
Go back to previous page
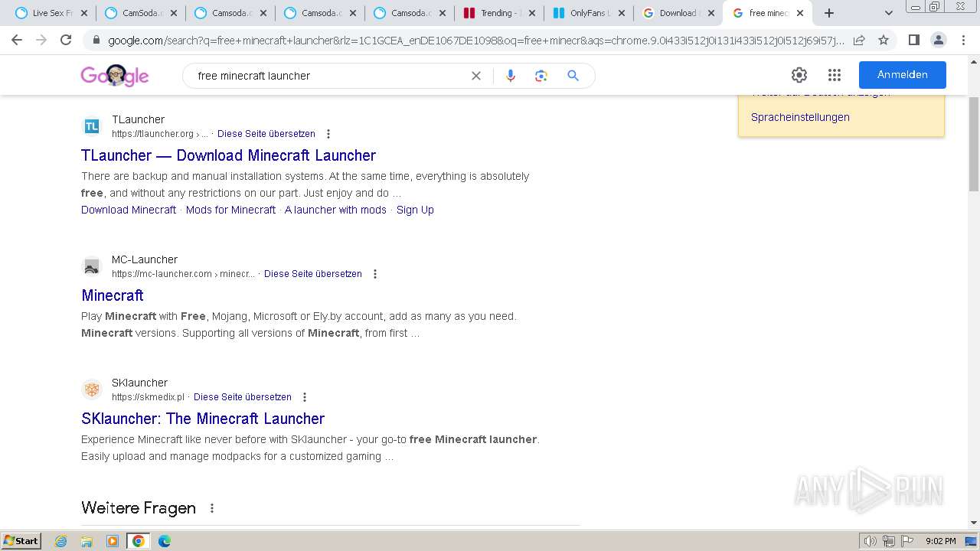click(x=17, y=40)
